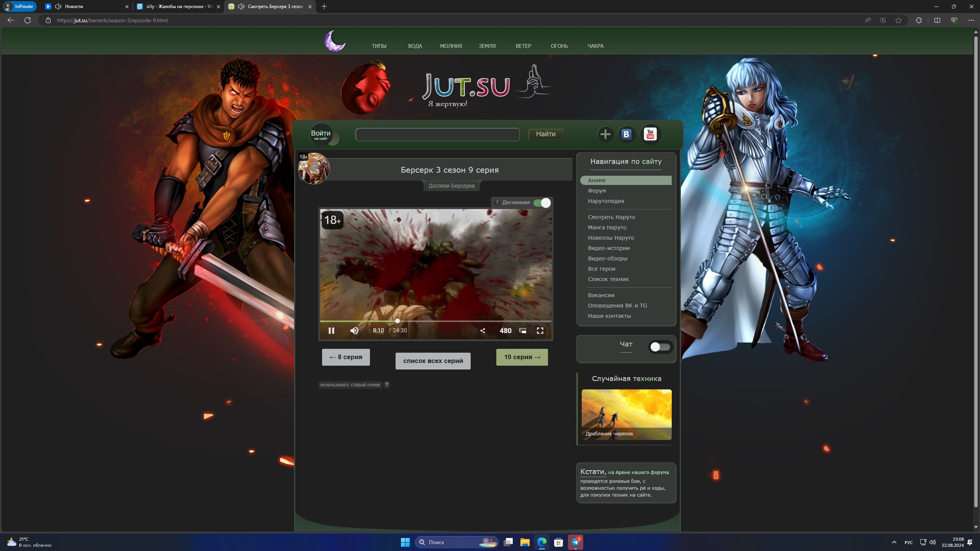Toggle the Достижения switch off
Screen dimensions: 980x551
click(x=542, y=203)
